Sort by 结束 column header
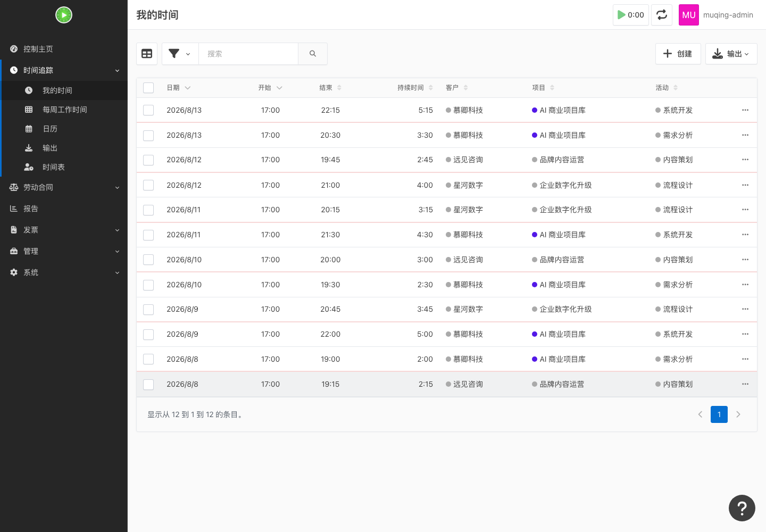 (330, 88)
